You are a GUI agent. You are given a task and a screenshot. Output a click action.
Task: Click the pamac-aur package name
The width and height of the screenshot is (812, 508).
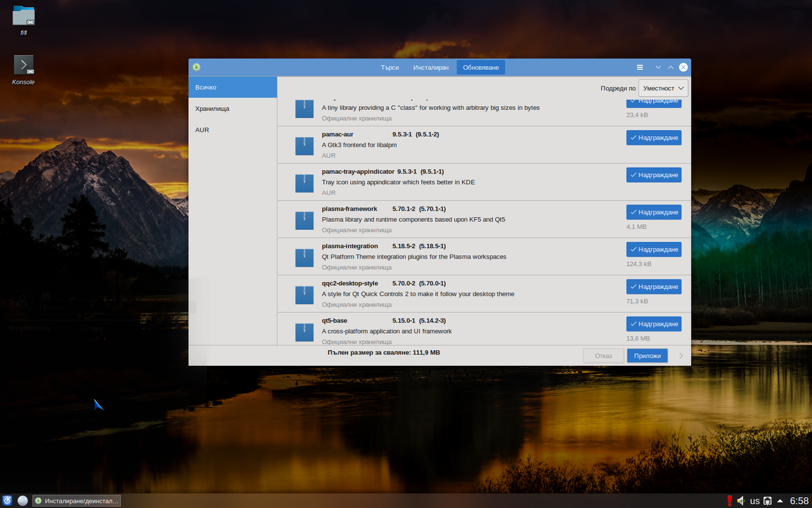[337, 135]
